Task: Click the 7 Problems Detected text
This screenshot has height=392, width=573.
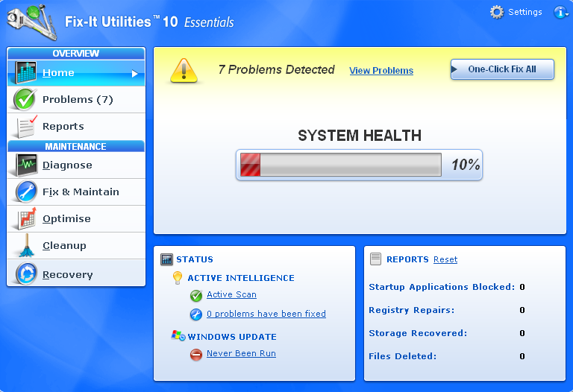Action: coord(276,69)
